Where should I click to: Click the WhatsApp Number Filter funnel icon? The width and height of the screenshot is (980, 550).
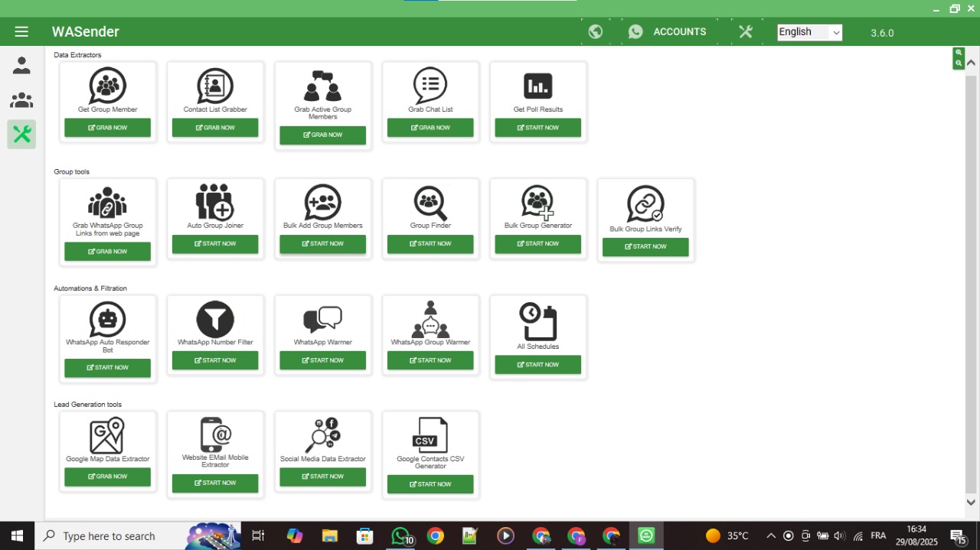pos(215,319)
